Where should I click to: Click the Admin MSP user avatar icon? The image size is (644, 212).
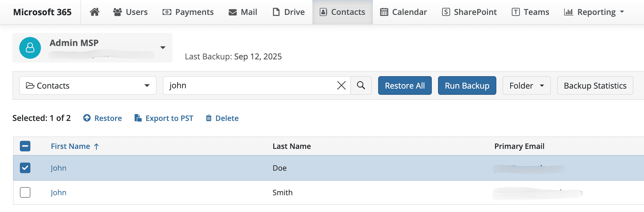pos(30,48)
